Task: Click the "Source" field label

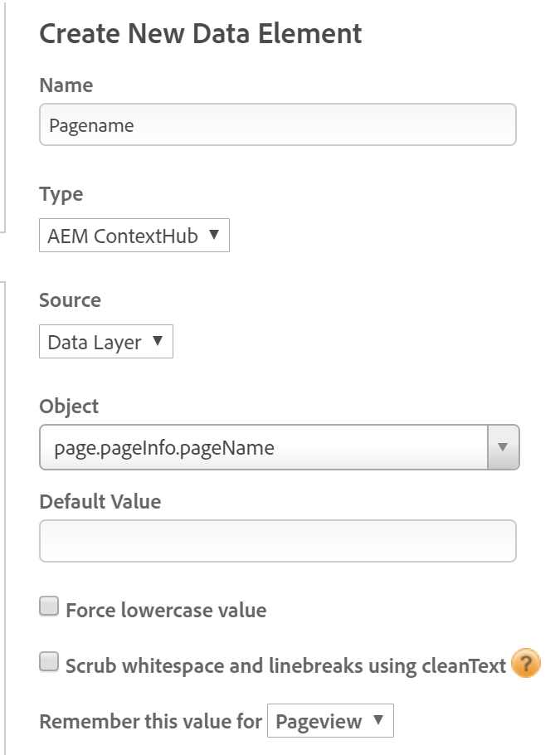Action: coord(70,300)
